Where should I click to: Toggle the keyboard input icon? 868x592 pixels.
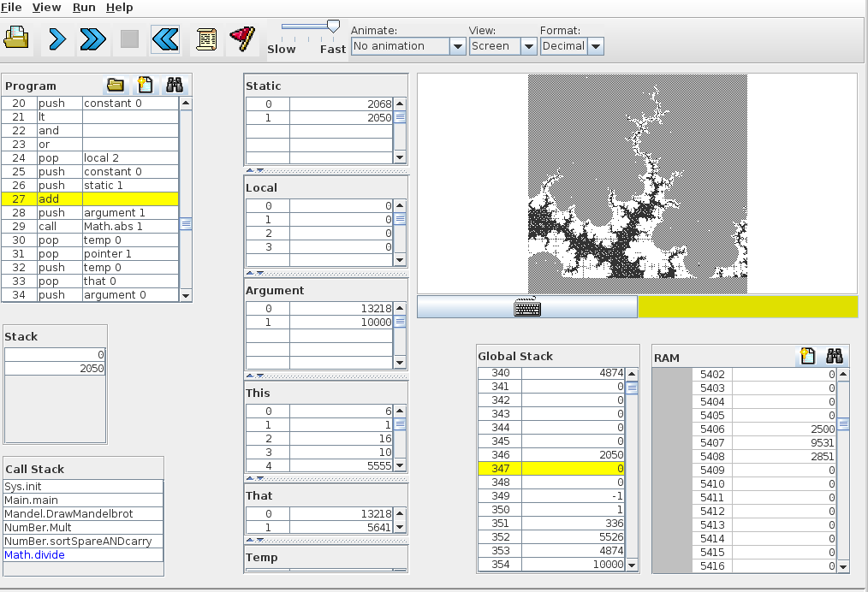(x=527, y=308)
